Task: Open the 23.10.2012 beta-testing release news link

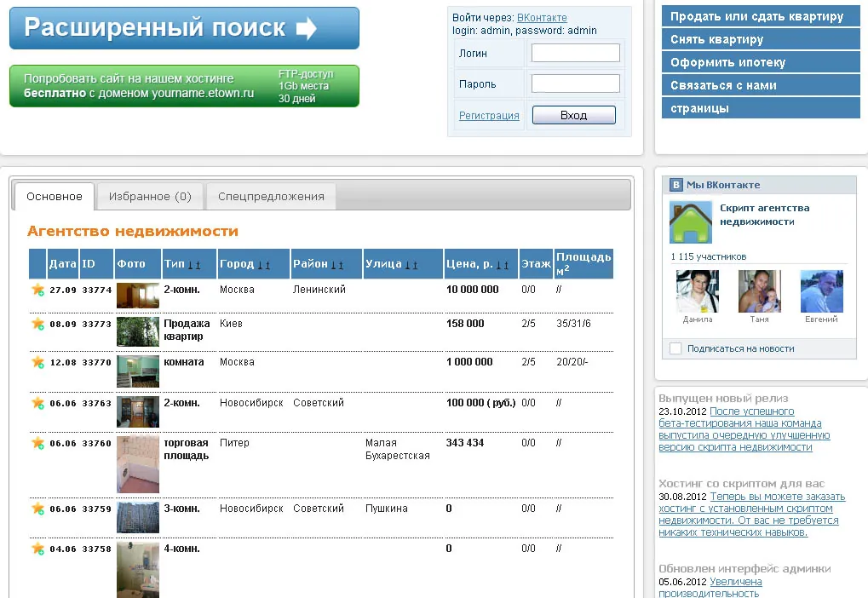Action: 744,429
